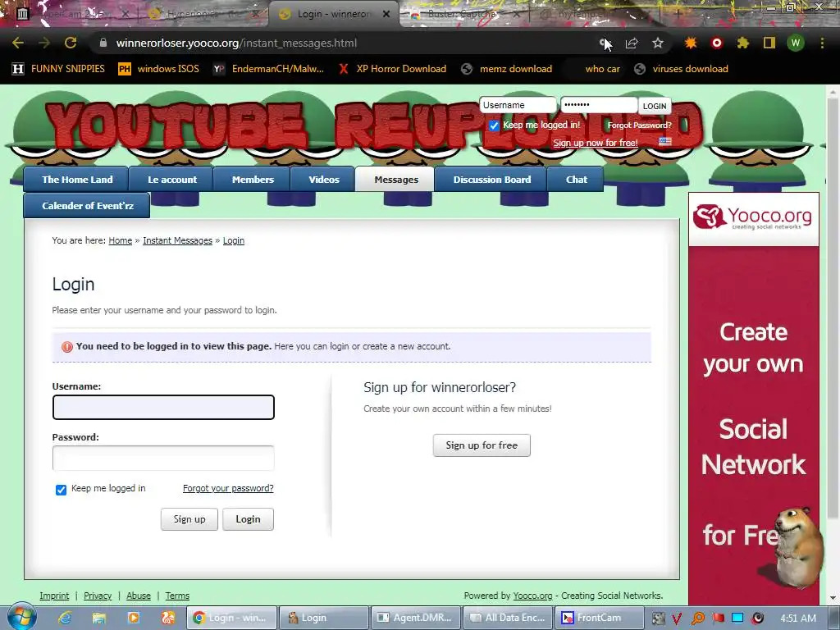Open Calender of Event'rz nav tab
Screen dimensions: 840x630
(x=87, y=206)
